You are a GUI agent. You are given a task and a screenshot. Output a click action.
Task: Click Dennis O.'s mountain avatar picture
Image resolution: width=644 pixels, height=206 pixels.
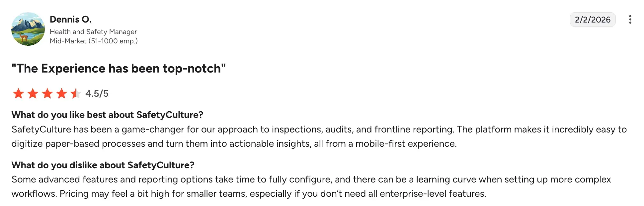(x=28, y=29)
